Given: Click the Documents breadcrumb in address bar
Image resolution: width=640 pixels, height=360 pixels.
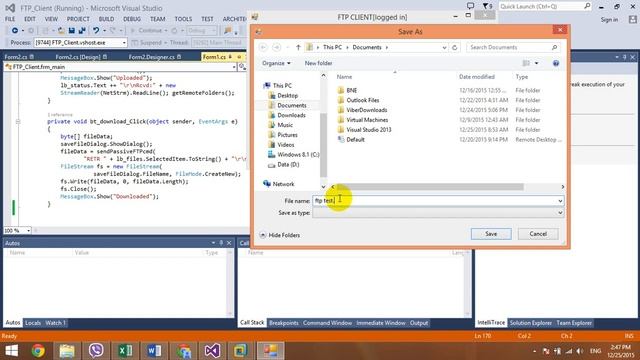Looking at the screenshot, I should (367, 47).
